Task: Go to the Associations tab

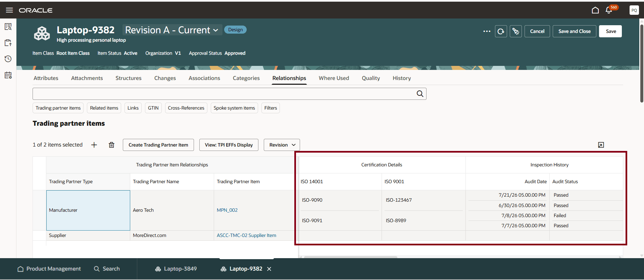Action: coord(204,78)
